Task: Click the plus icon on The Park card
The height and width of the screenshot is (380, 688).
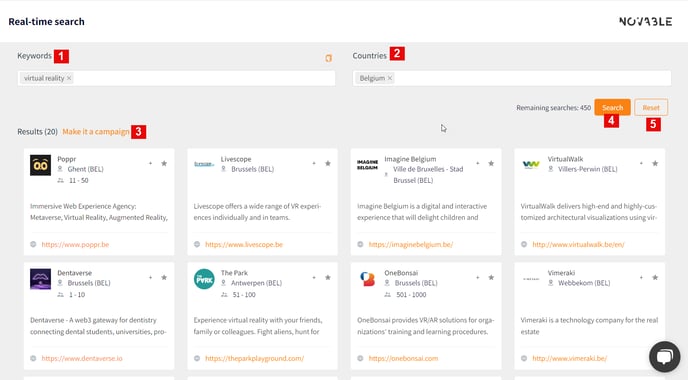Action: 314,277
